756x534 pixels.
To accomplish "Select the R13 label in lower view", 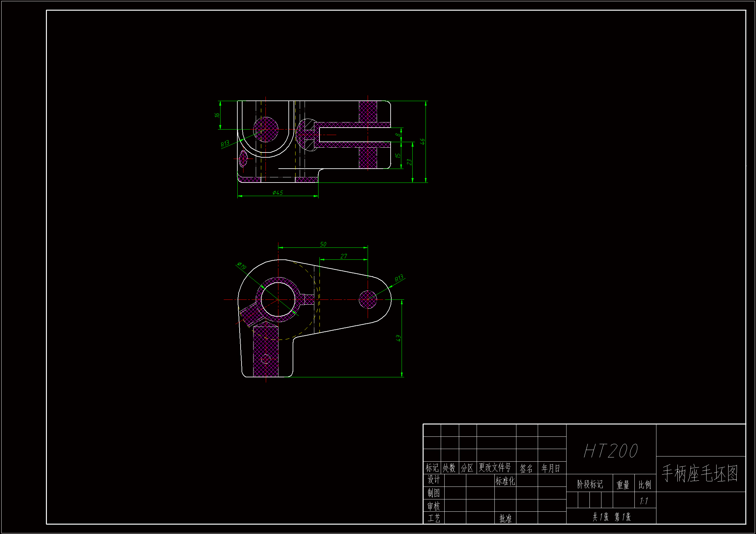I will [x=399, y=278].
